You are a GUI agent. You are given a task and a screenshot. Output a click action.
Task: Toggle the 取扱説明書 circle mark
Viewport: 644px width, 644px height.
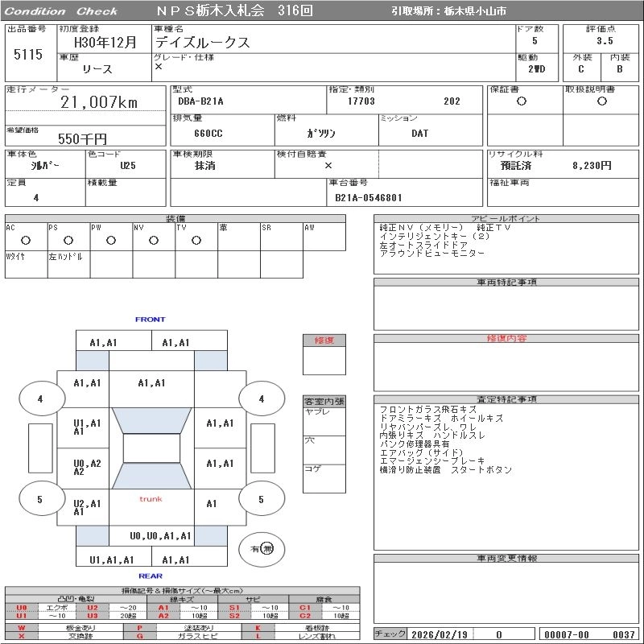tap(601, 101)
